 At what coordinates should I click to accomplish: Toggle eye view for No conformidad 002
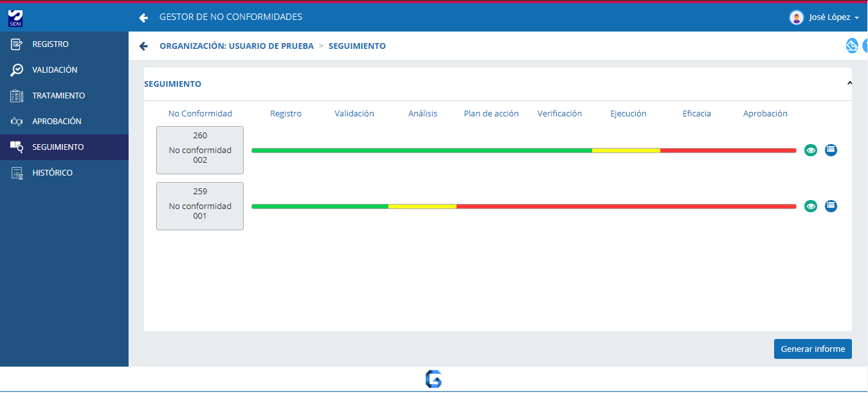tap(811, 150)
